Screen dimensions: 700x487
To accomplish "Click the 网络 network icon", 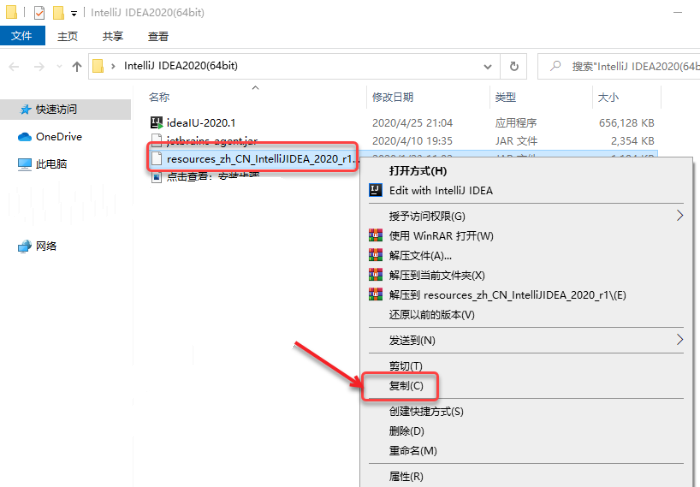I will (x=25, y=246).
